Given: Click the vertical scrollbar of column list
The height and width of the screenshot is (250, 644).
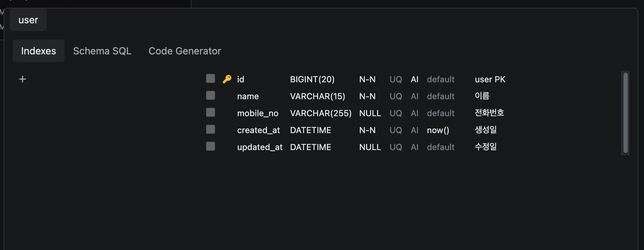Looking at the screenshot, I should [625, 113].
